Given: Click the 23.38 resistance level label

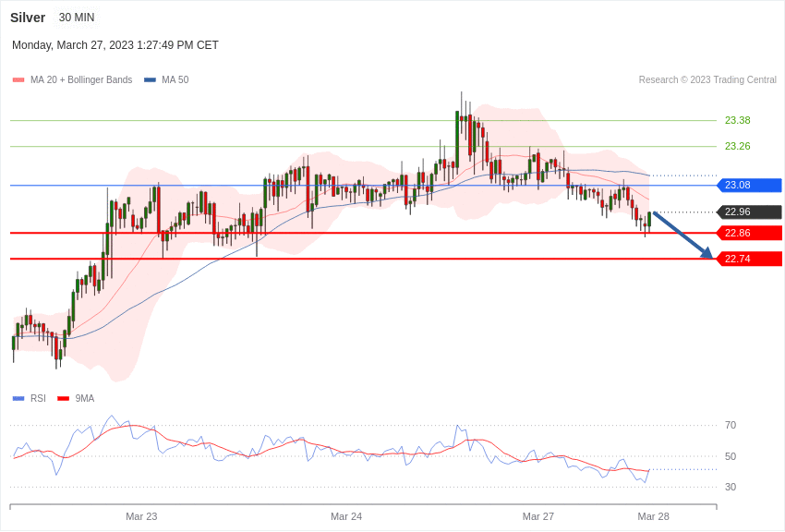Looking at the screenshot, I should coord(738,120).
